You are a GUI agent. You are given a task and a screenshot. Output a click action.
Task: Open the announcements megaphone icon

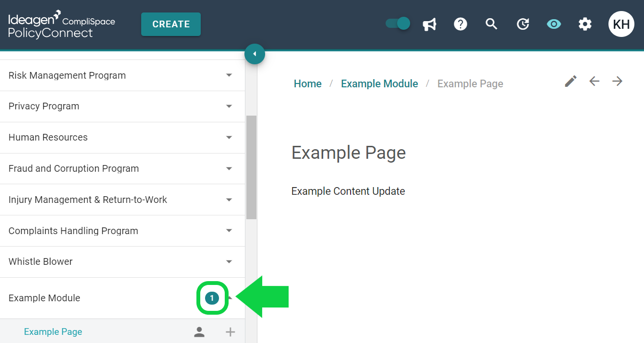(x=429, y=24)
